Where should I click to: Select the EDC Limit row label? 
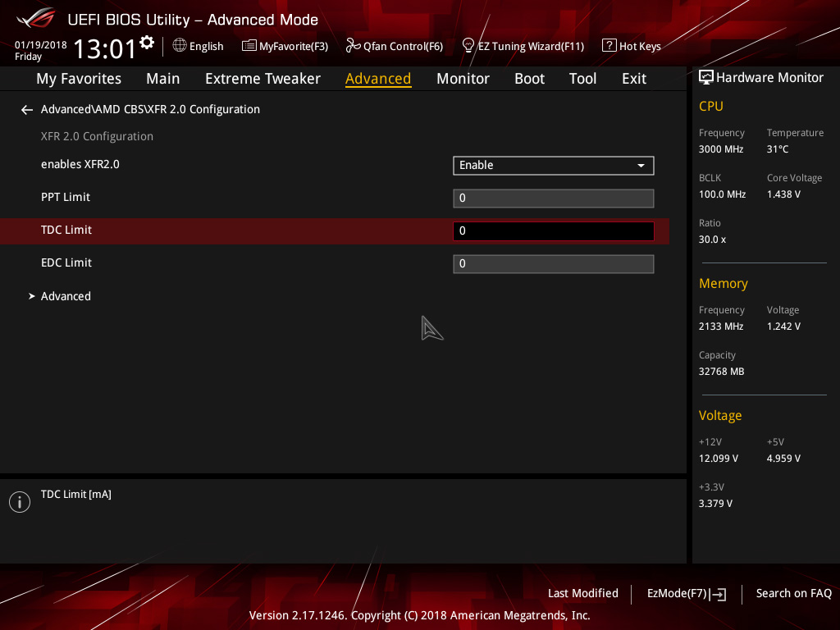tap(66, 263)
